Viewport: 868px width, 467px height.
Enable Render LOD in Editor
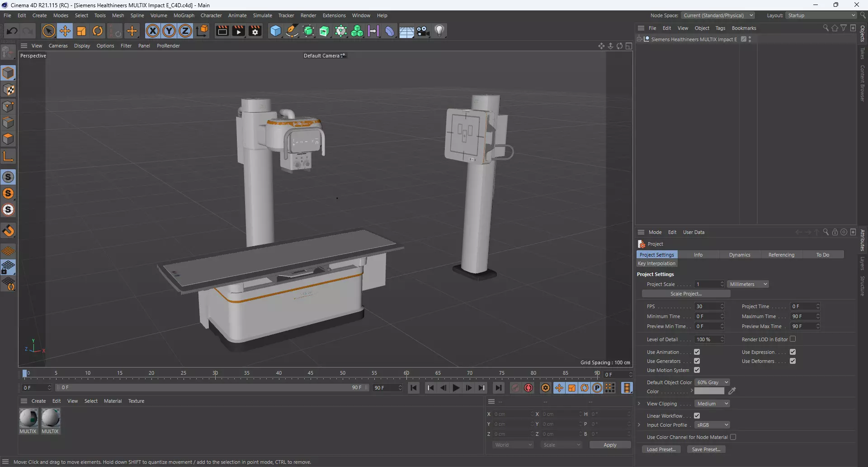793,339
